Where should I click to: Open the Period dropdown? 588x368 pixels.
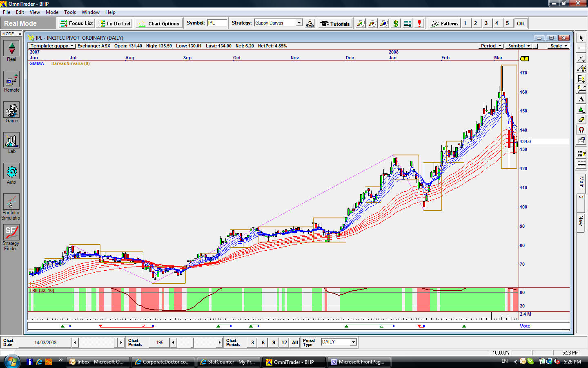click(491, 46)
